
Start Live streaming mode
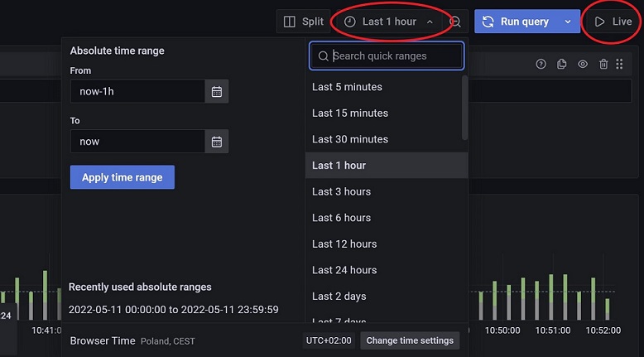613,22
